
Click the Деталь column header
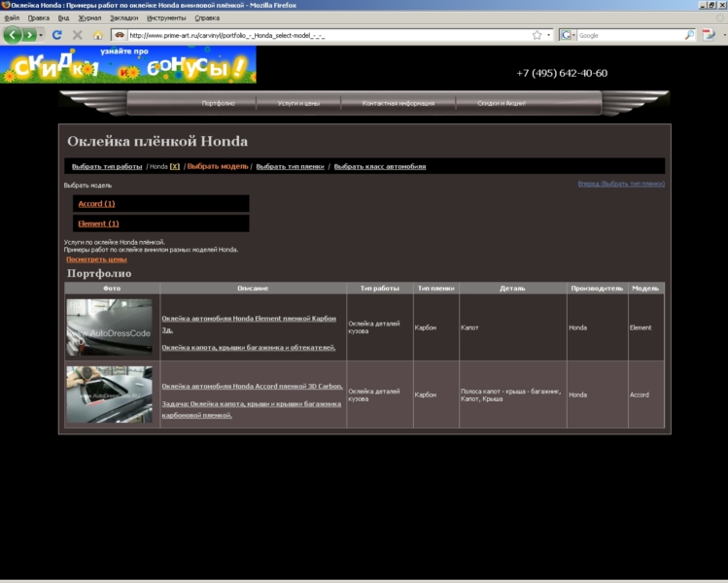click(x=512, y=289)
